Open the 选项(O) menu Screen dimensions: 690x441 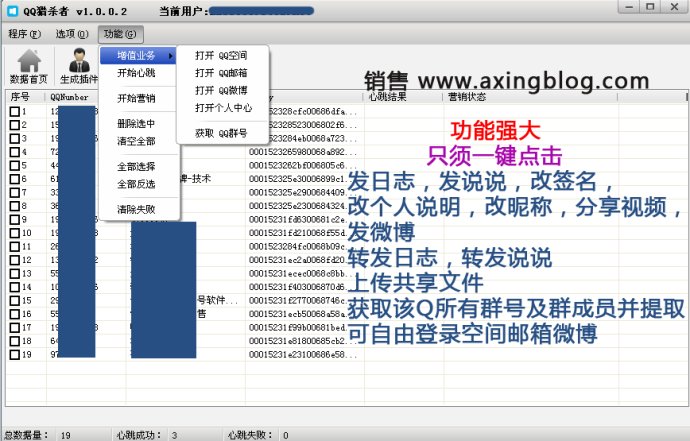(x=72, y=34)
